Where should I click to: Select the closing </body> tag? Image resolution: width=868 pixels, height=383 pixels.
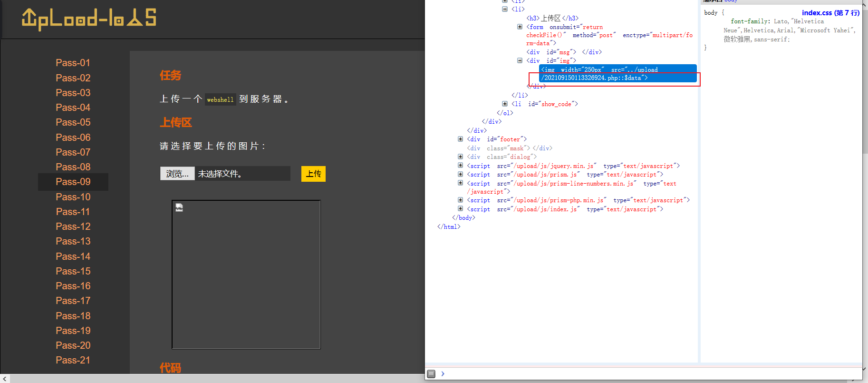click(463, 217)
